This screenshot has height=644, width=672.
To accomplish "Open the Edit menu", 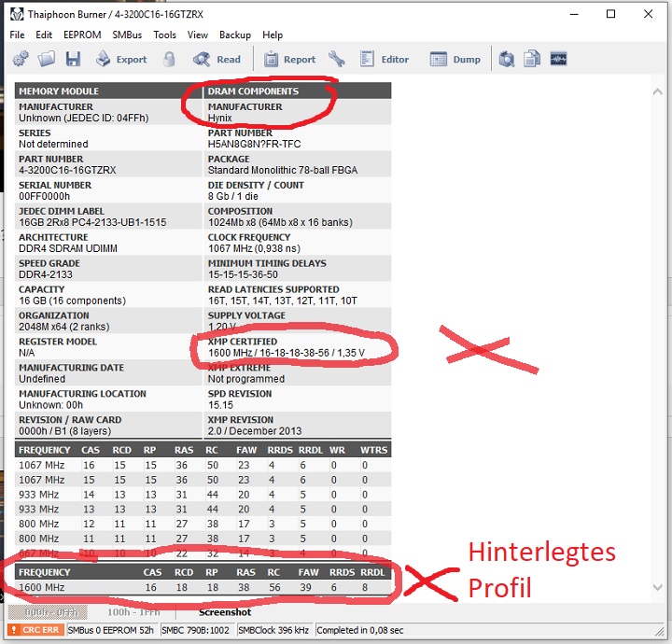I will [44, 35].
